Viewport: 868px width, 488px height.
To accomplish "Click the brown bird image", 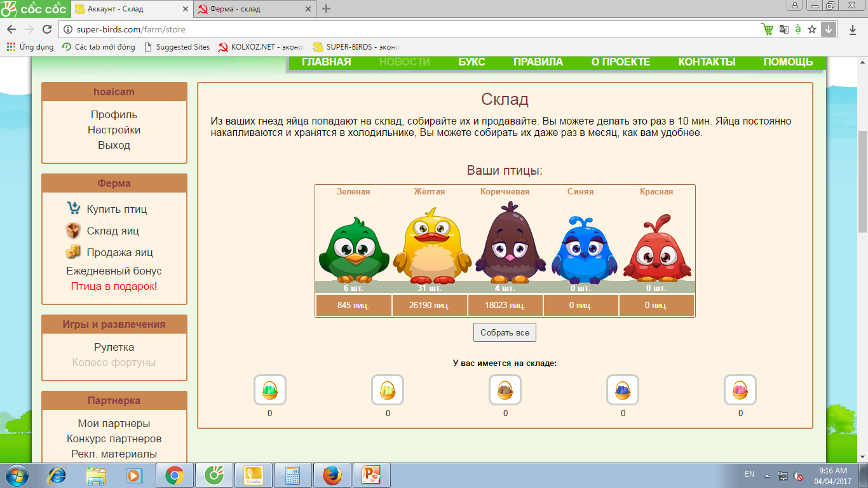I will [x=510, y=243].
